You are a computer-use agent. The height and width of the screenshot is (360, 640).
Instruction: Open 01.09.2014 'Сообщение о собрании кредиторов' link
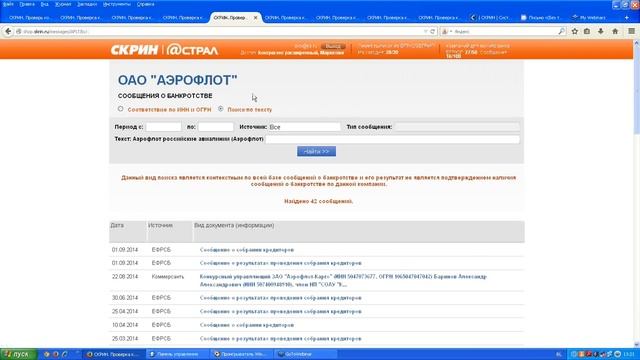click(247, 250)
